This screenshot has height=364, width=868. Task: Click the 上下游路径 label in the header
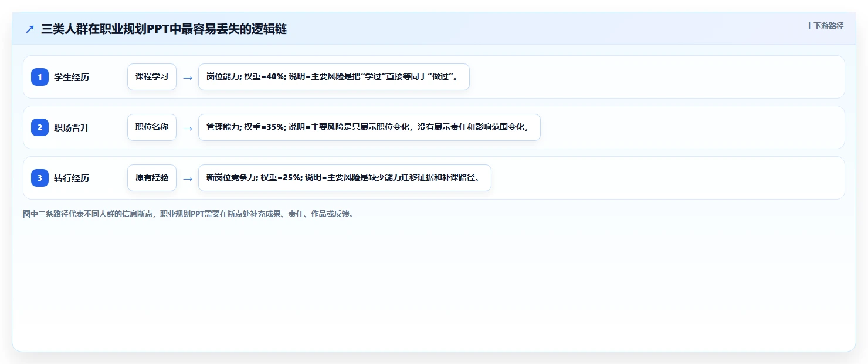tap(825, 26)
